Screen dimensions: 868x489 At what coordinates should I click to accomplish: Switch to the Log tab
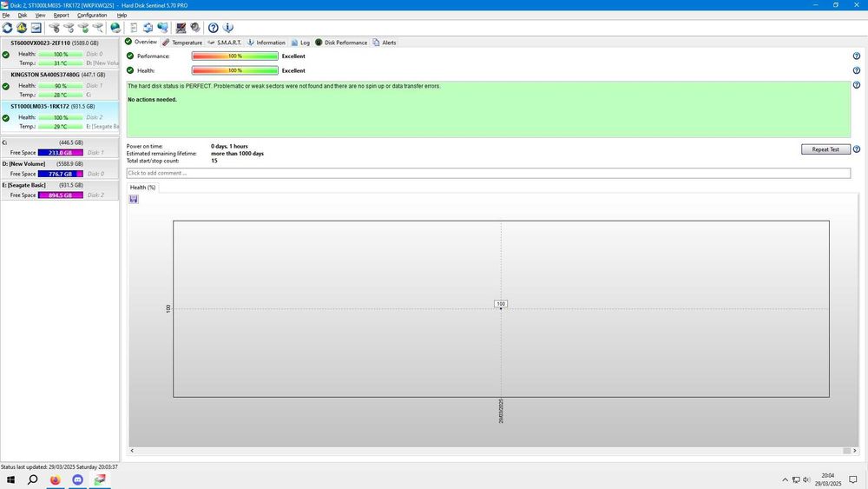tap(300, 43)
